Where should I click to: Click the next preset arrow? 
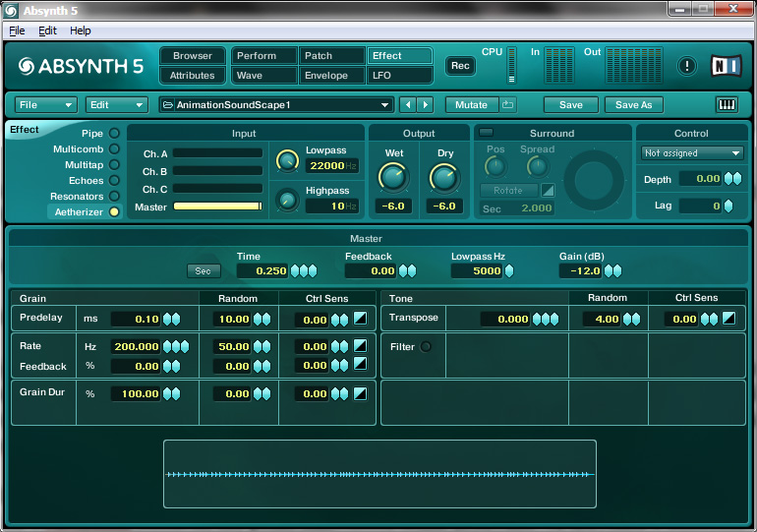tap(425, 105)
